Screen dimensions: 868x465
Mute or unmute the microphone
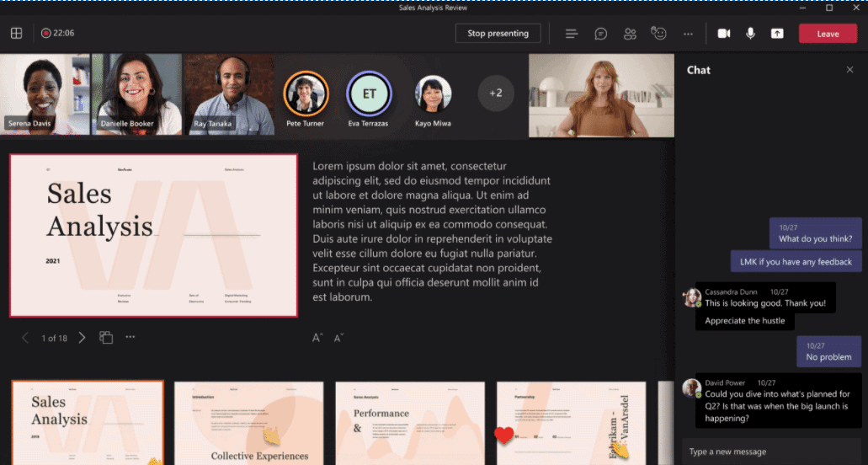point(751,33)
